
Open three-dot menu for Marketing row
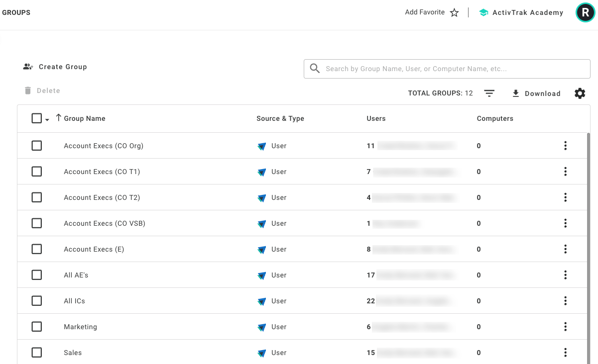point(565,327)
